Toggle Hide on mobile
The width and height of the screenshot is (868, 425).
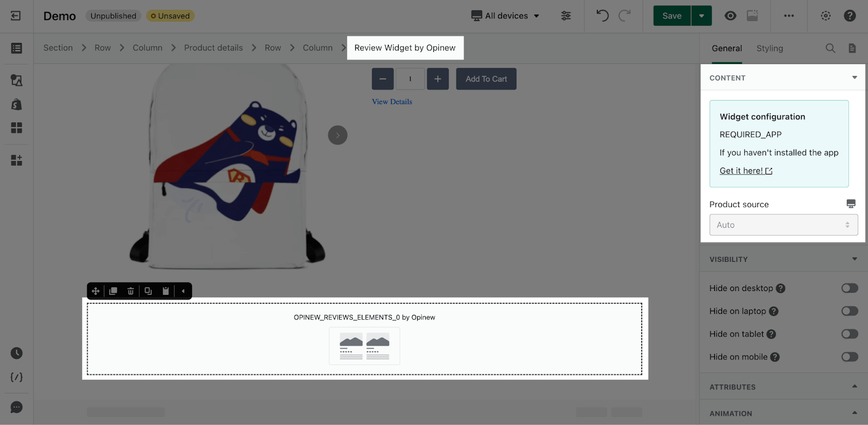point(850,357)
